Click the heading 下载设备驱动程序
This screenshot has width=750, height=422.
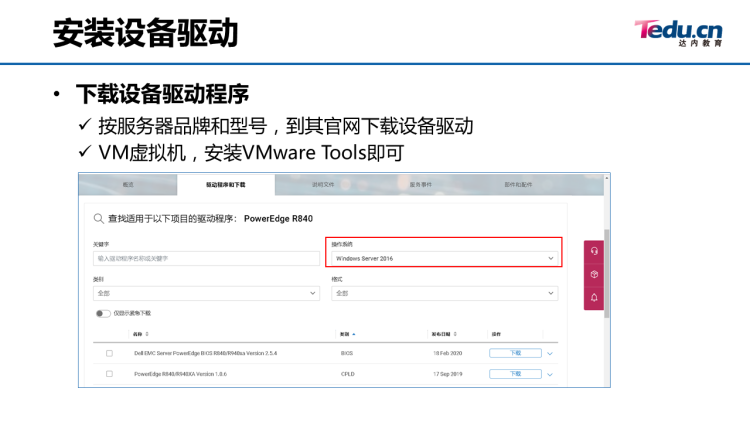tap(163, 94)
